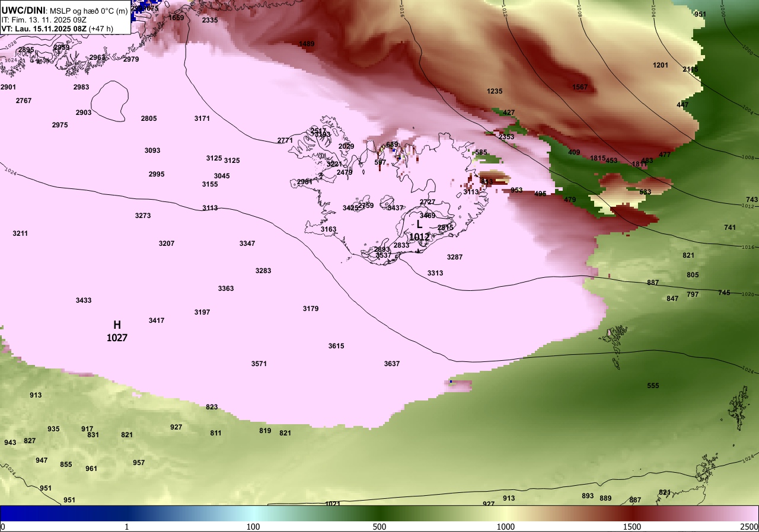Select the 2983 height value
The image size is (759, 532).
coord(81,87)
